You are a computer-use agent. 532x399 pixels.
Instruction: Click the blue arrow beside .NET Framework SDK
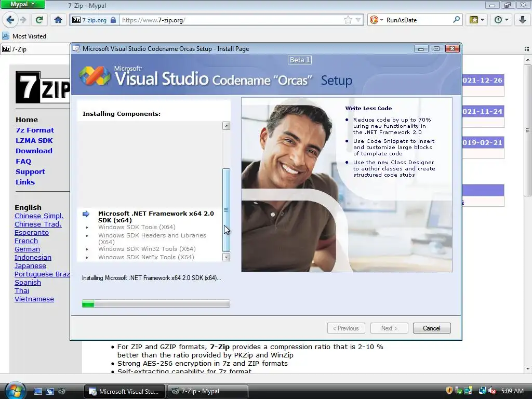86,214
